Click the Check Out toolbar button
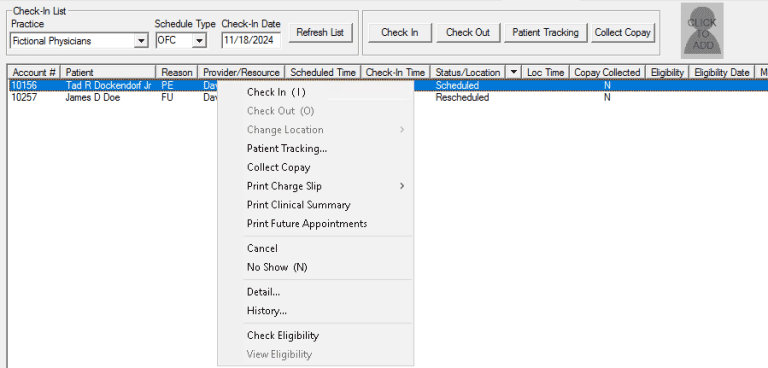Viewport: 768px width, 368px height. tap(468, 33)
